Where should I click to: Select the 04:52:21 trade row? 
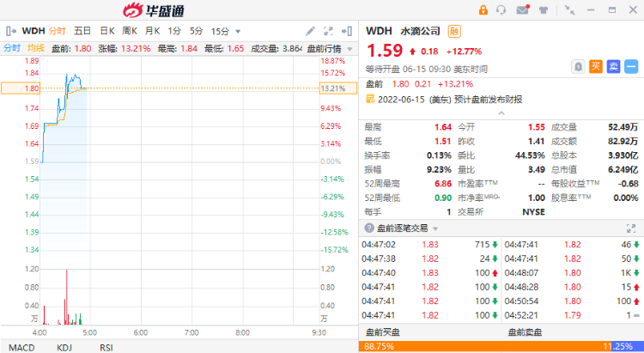[x=572, y=315]
